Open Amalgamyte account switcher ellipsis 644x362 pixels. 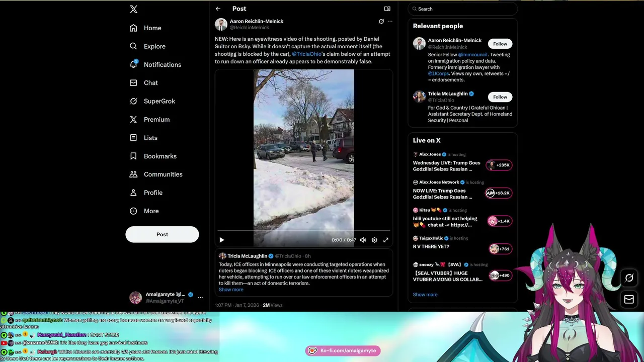pyautogui.click(x=200, y=298)
